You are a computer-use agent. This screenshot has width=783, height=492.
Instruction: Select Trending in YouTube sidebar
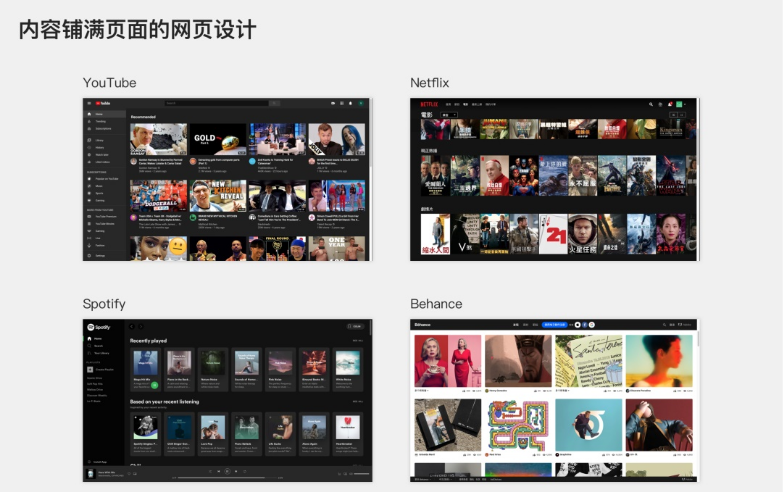click(x=104, y=121)
